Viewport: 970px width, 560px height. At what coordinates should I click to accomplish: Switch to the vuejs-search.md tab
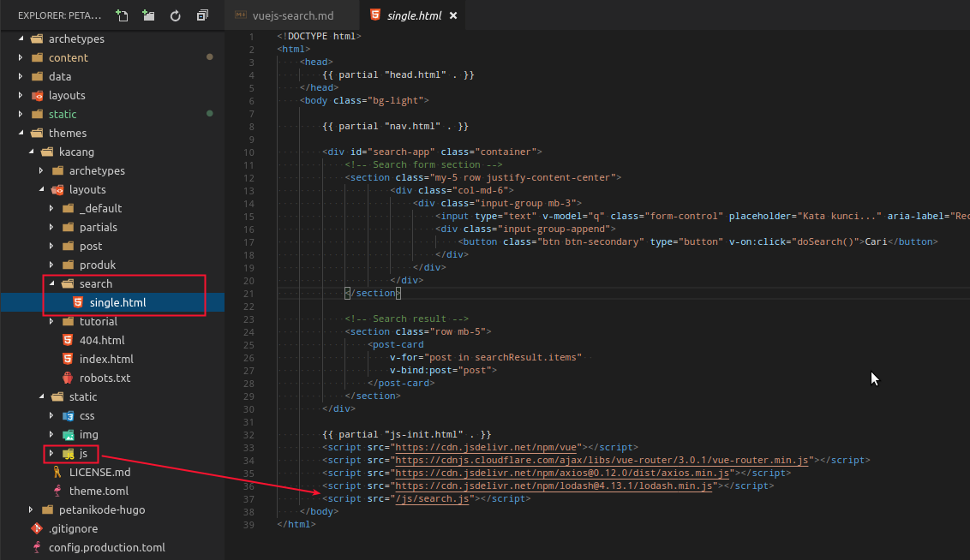292,16
